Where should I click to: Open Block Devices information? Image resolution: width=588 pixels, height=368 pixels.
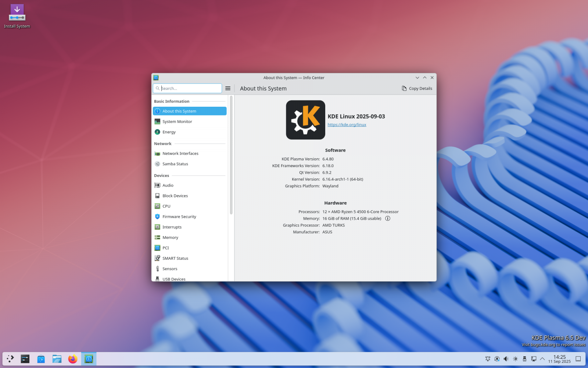175,195
